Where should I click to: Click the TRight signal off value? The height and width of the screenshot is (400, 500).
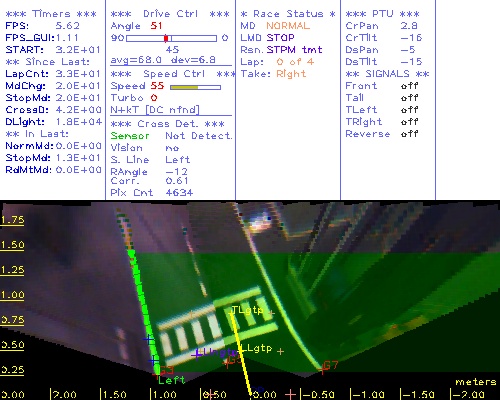pos(410,122)
